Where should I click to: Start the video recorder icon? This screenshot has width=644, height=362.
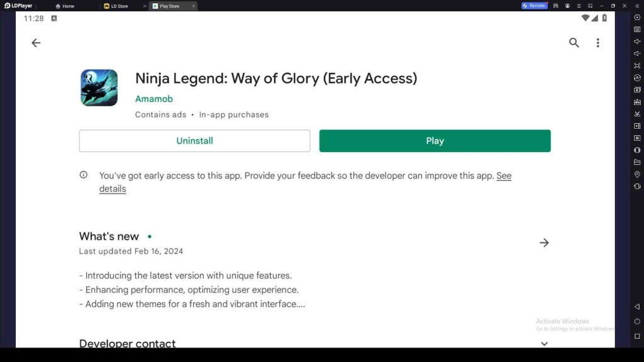pos(637,126)
